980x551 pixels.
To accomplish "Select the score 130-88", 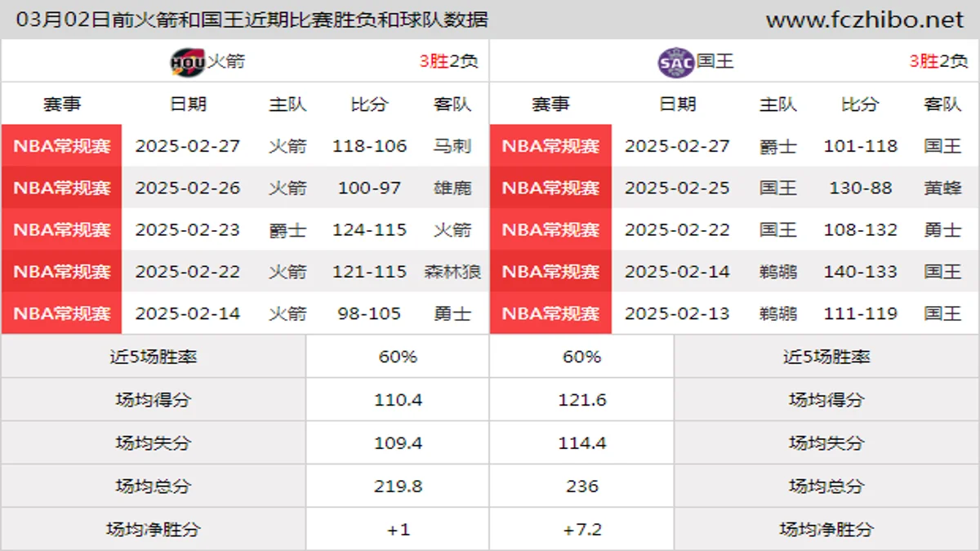I will [x=860, y=188].
